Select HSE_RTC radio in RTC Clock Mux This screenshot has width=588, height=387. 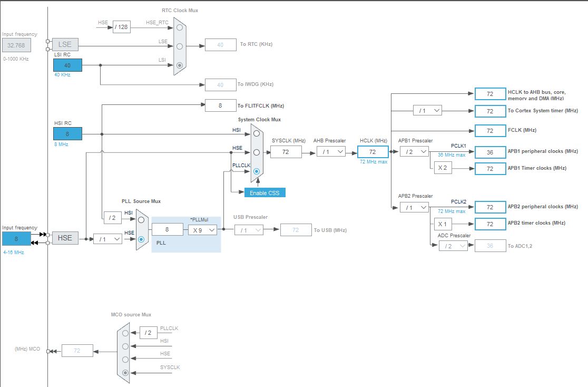point(180,27)
